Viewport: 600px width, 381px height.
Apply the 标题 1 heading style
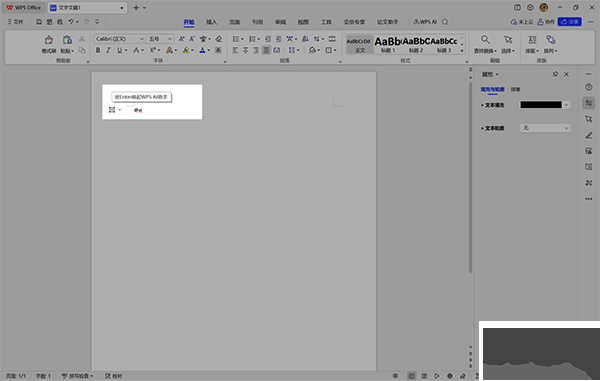[387, 44]
